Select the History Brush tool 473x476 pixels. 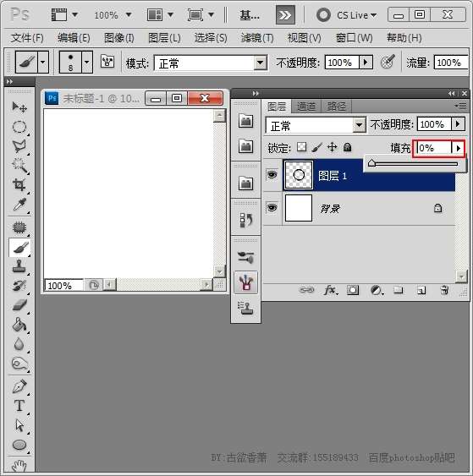tap(19, 286)
